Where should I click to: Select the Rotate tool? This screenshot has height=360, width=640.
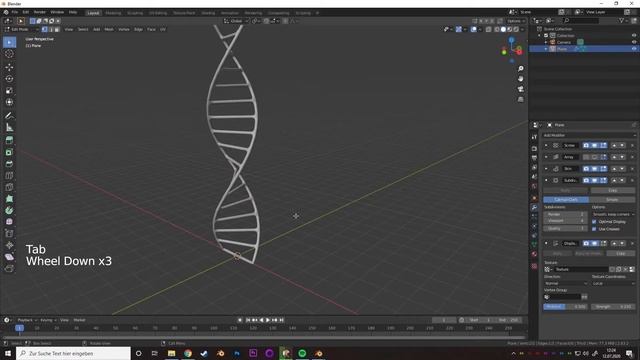click(x=9, y=79)
